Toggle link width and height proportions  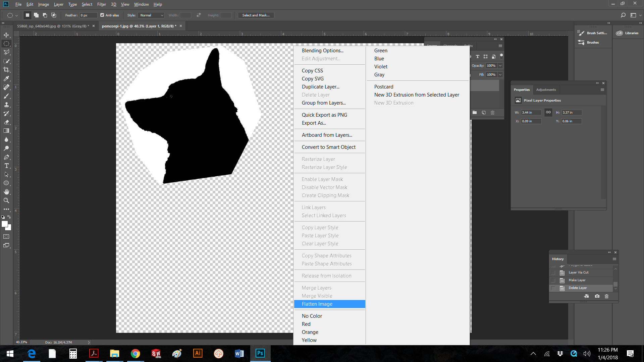click(x=548, y=112)
